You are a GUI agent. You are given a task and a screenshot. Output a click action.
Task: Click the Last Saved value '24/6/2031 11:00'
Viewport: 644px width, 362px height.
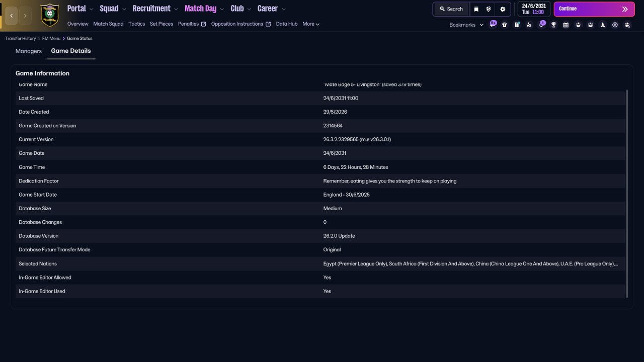click(341, 98)
